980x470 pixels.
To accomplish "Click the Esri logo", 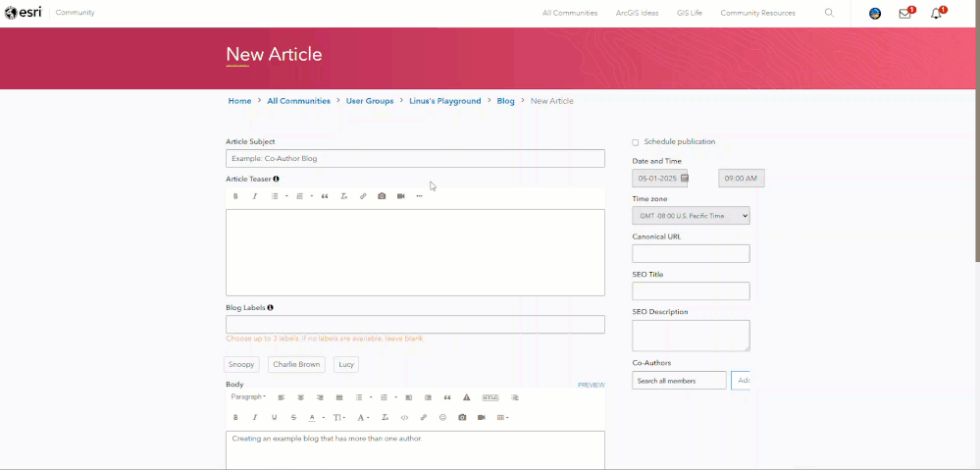I will (24, 13).
